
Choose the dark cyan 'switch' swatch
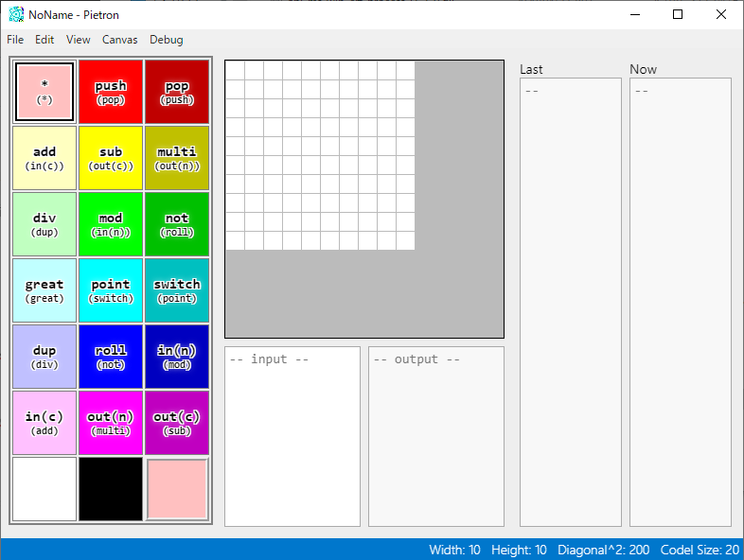(177, 290)
